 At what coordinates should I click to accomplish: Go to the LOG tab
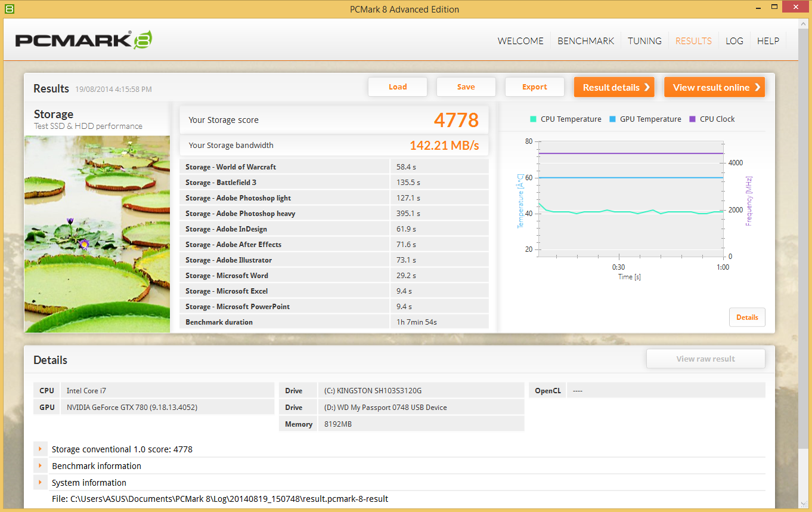[x=734, y=41]
